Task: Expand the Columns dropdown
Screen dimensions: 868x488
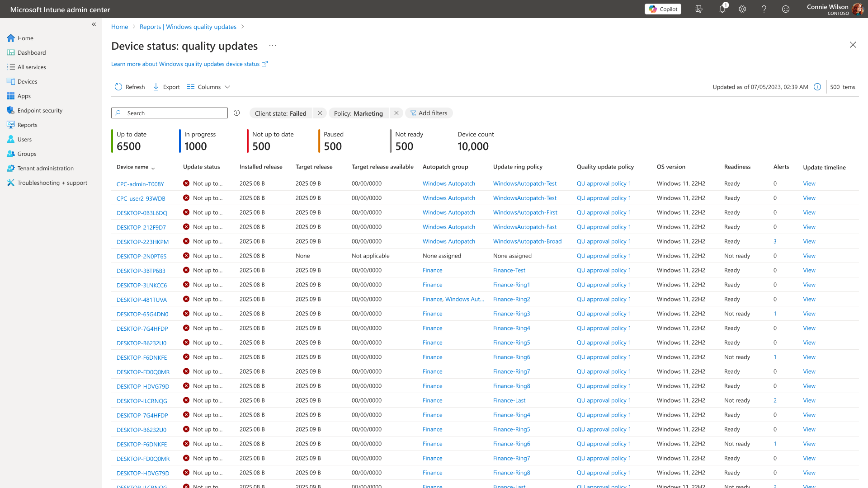Action: point(209,87)
